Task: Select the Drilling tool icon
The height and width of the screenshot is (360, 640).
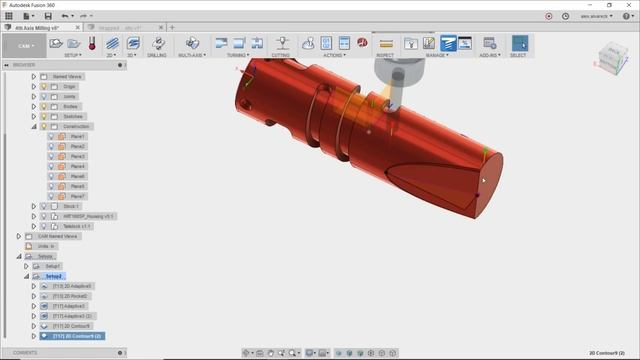Action: (158, 43)
